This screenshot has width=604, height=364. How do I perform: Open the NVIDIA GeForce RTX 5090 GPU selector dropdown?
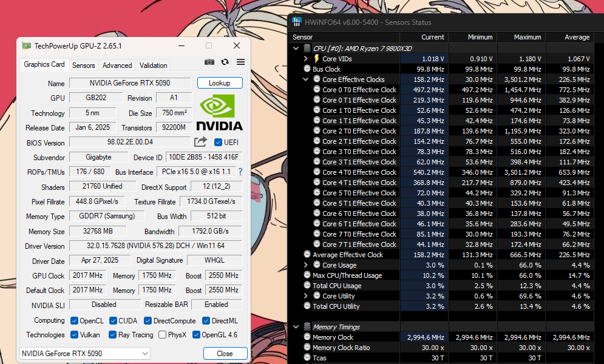[85, 353]
